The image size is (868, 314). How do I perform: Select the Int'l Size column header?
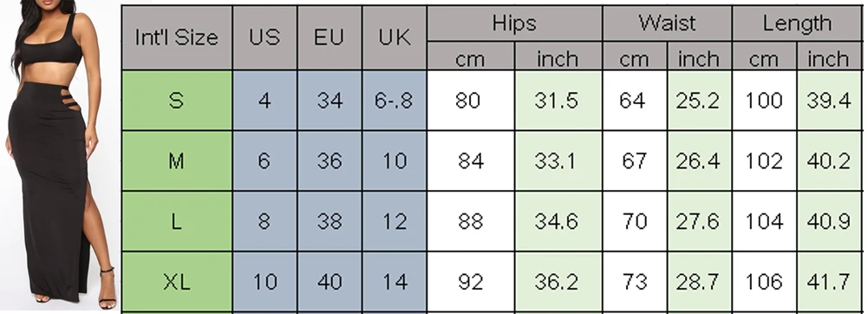[177, 37]
